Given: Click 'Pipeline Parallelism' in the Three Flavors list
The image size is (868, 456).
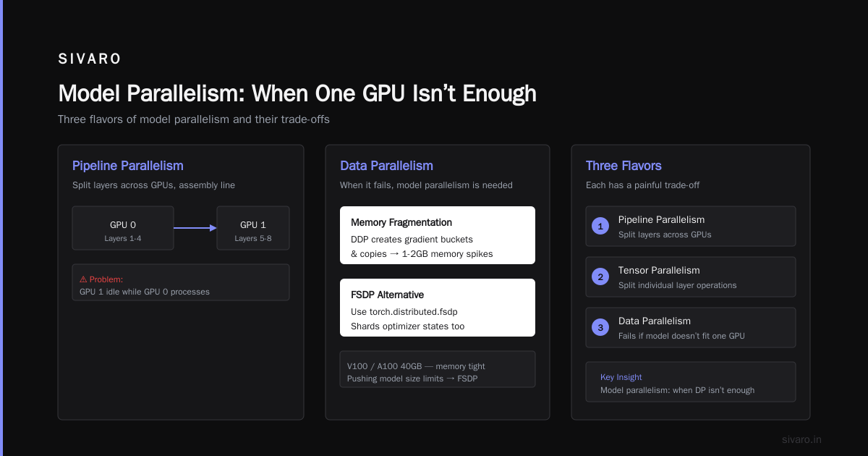Looking at the screenshot, I should point(661,219).
